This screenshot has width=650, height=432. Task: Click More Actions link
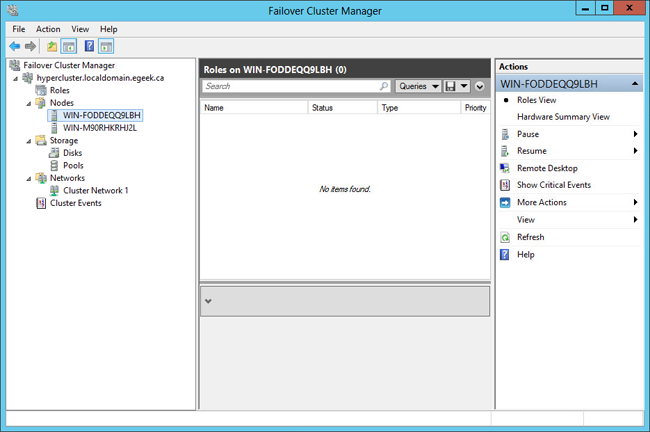point(541,202)
